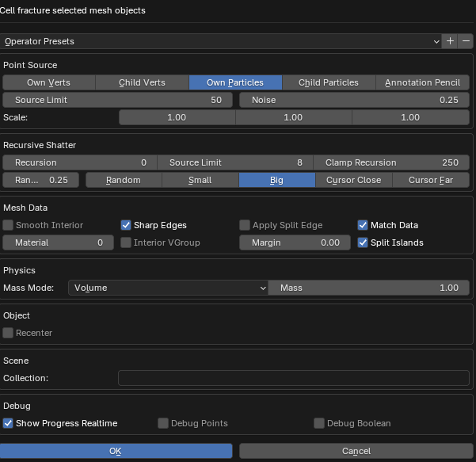Choose the Random recursion option
Screen dimensions: 476x462
click(x=123, y=180)
